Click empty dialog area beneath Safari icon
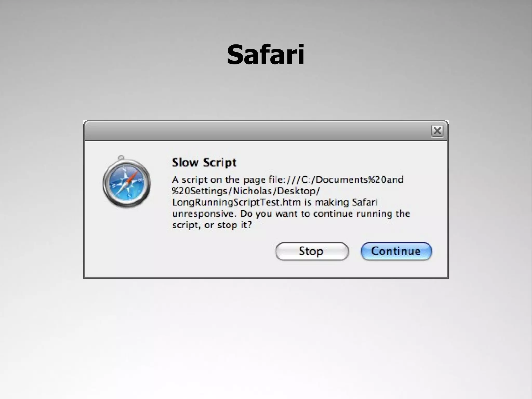The image size is (532, 399). (x=127, y=242)
